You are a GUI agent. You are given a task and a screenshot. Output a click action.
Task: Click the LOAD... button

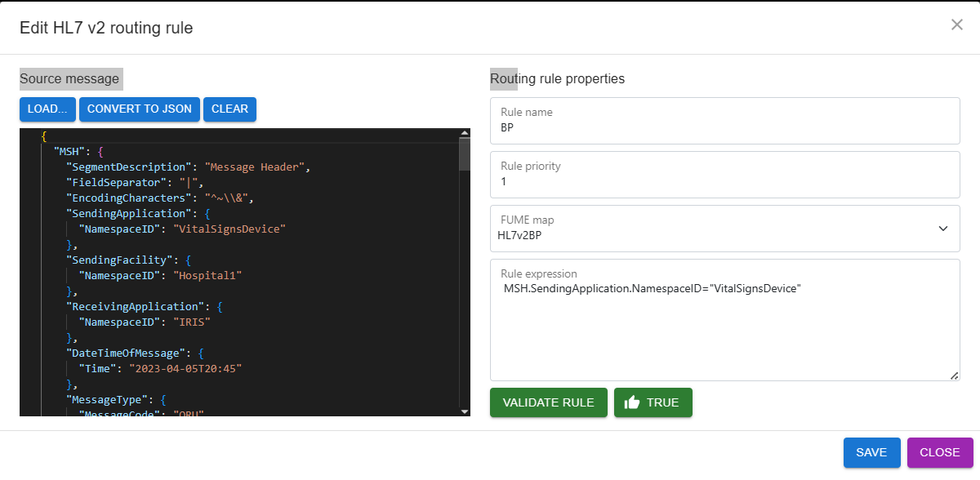click(47, 109)
